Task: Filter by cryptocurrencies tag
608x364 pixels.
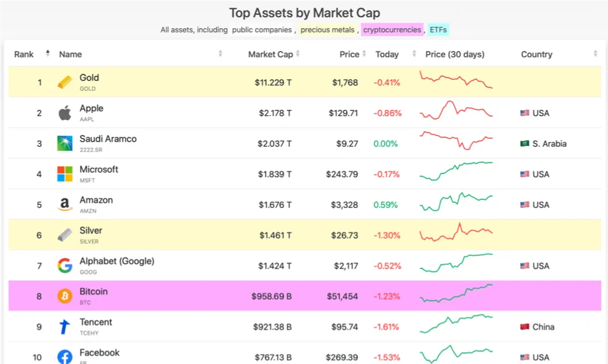Action: [x=392, y=30]
